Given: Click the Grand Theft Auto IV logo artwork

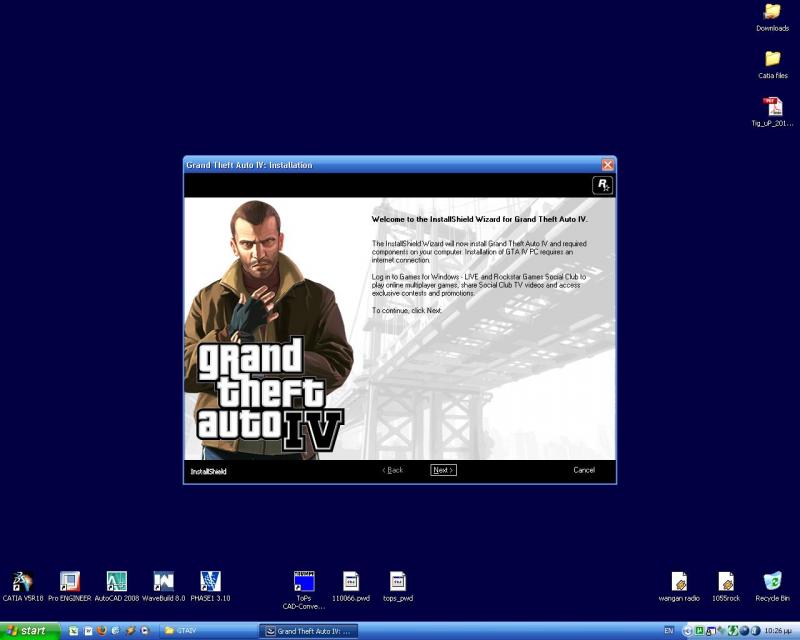Looking at the screenshot, I should 269,394.
